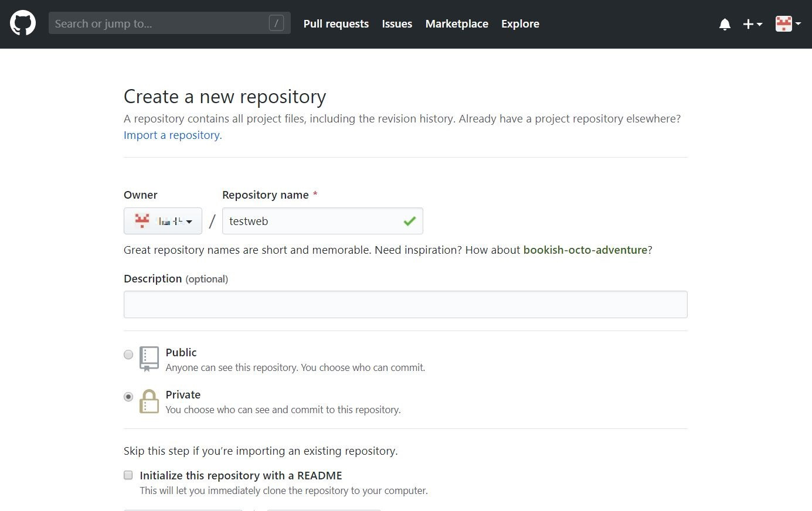Image resolution: width=812 pixels, height=511 pixels.
Task: Select the Public radio button
Action: pyautogui.click(x=128, y=355)
